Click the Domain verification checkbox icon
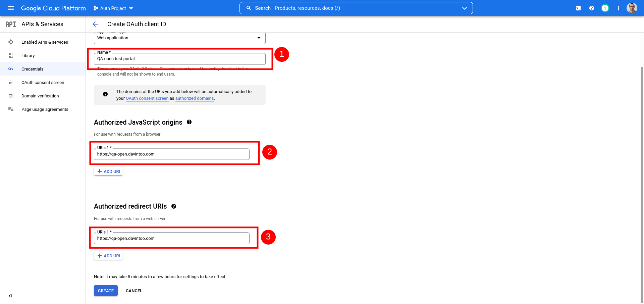This screenshot has height=304, width=644. 11,96
